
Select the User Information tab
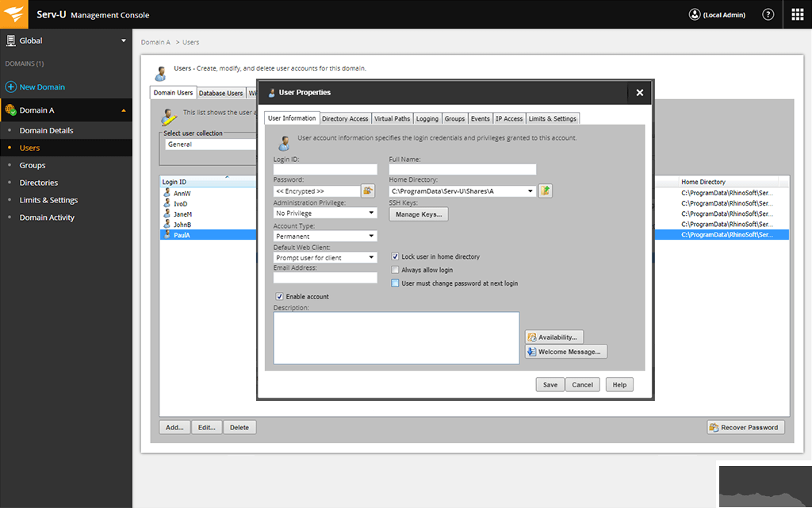[x=292, y=118]
